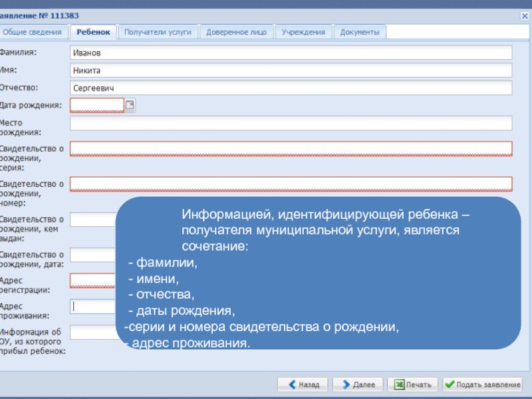The height and width of the screenshot is (399, 532).
Task: Click the Фамилия field containing Иванов
Action: [291, 53]
